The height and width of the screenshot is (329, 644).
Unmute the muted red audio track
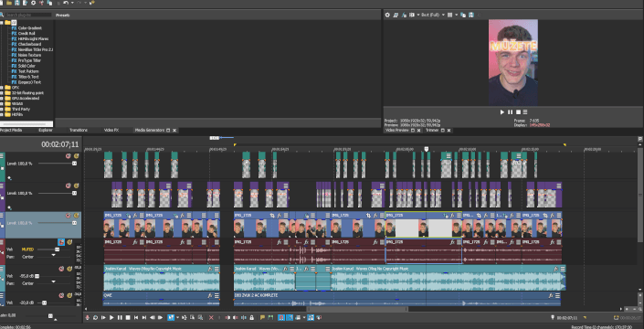[61, 242]
